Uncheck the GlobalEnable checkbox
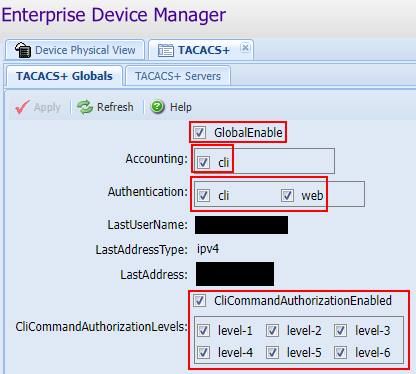Screen dimensions: 416x374 pyautogui.click(x=200, y=132)
